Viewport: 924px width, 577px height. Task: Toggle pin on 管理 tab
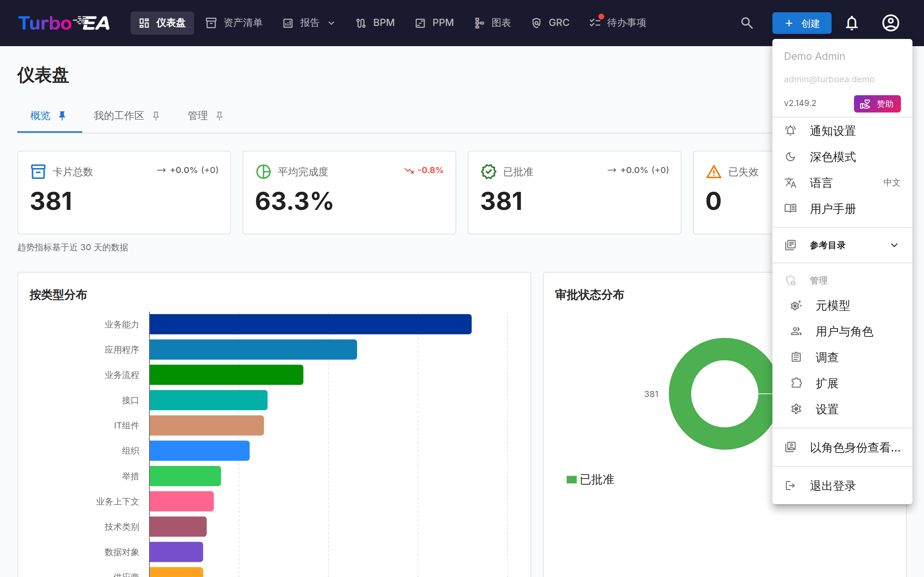(x=219, y=116)
